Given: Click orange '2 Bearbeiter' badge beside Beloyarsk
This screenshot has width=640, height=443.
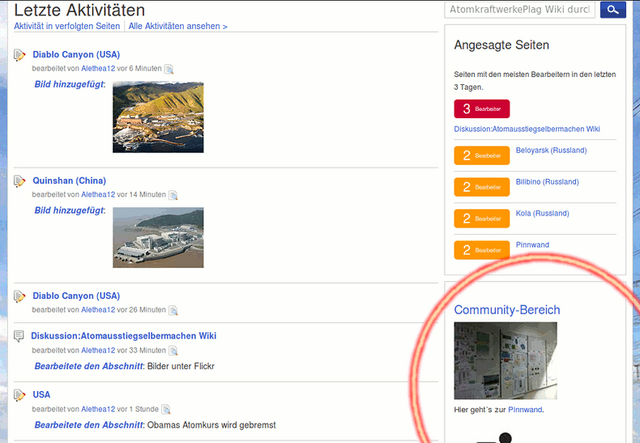Looking at the screenshot, I should (481, 156).
